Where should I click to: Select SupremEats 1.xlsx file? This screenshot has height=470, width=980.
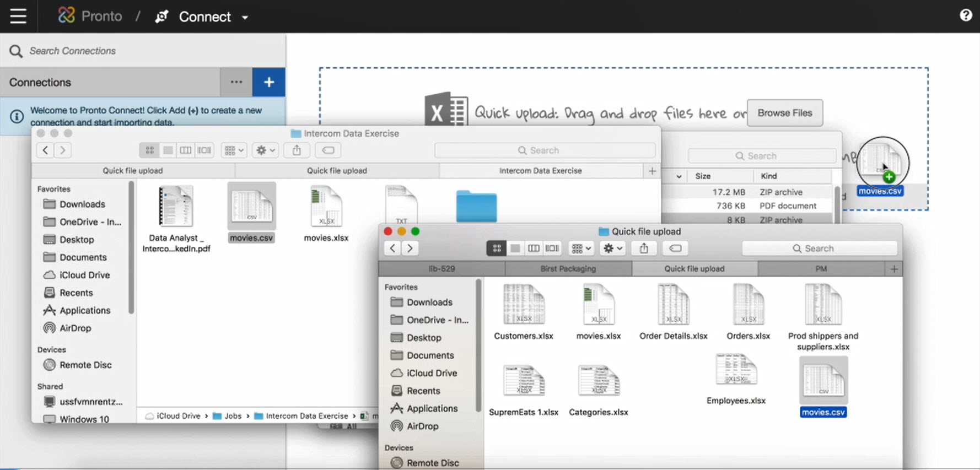(x=524, y=390)
